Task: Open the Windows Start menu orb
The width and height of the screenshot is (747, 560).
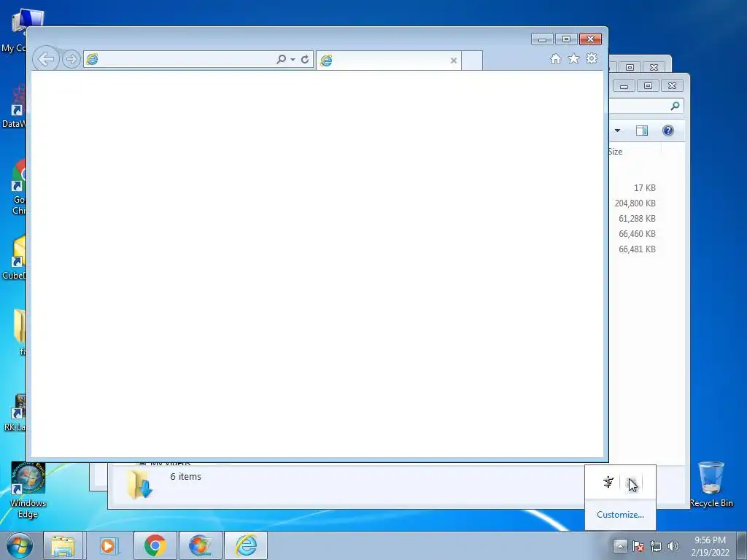Action: coord(20,545)
